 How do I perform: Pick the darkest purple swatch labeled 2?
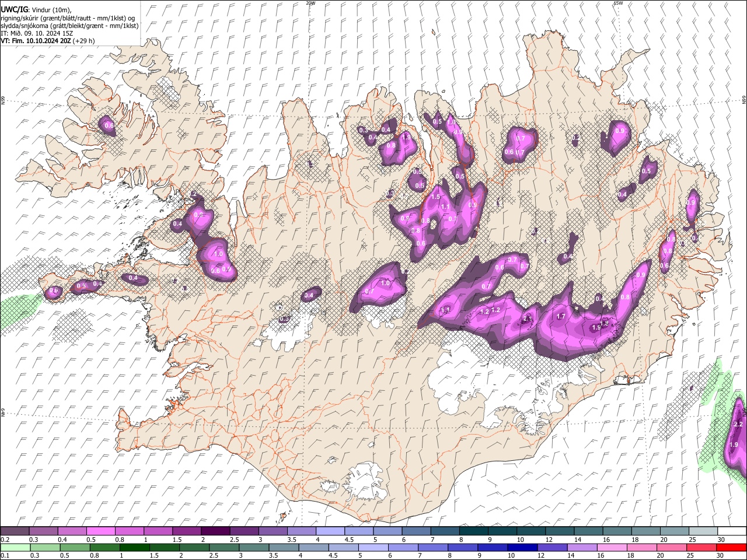click(x=215, y=531)
